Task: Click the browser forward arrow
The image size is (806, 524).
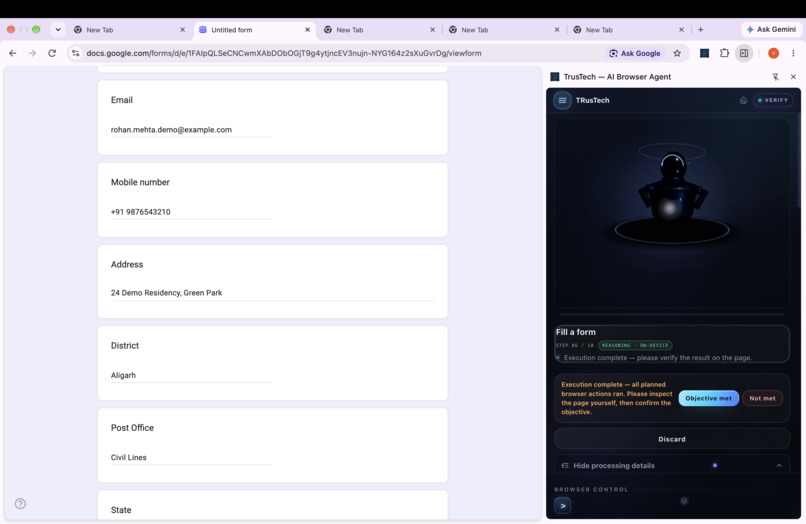Action: pyautogui.click(x=32, y=53)
